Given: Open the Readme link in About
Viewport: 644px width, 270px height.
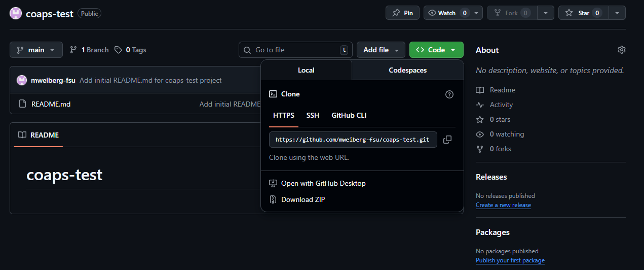Looking at the screenshot, I should pyautogui.click(x=496, y=90).
